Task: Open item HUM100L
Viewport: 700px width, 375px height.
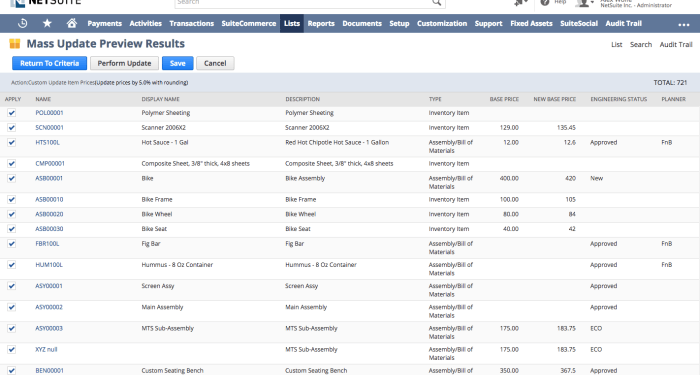Action: (49, 265)
